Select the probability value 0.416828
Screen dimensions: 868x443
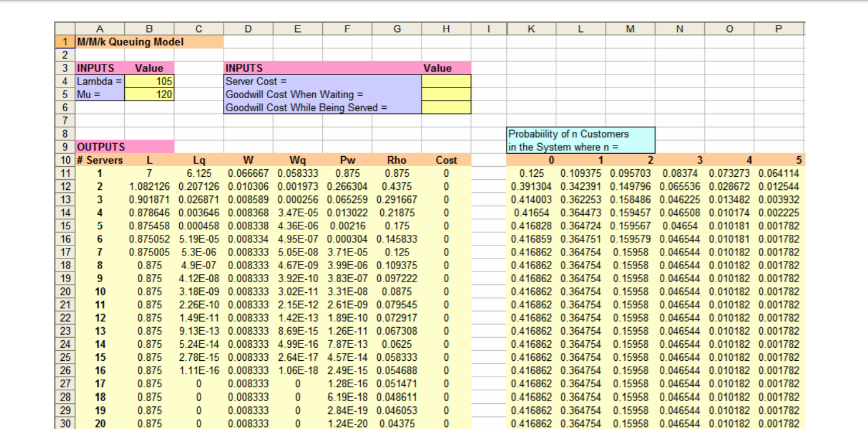point(531,225)
